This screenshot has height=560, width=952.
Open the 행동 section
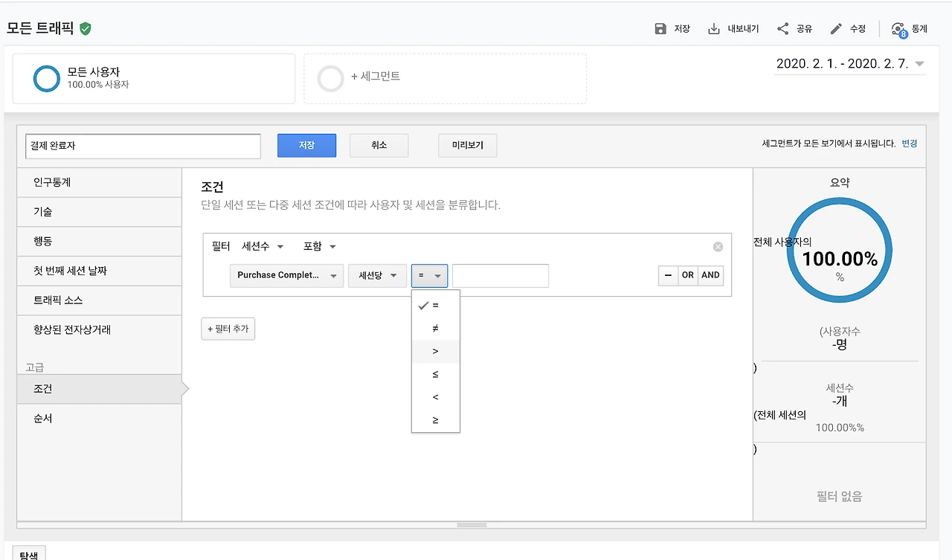click(x=99, y=242)
